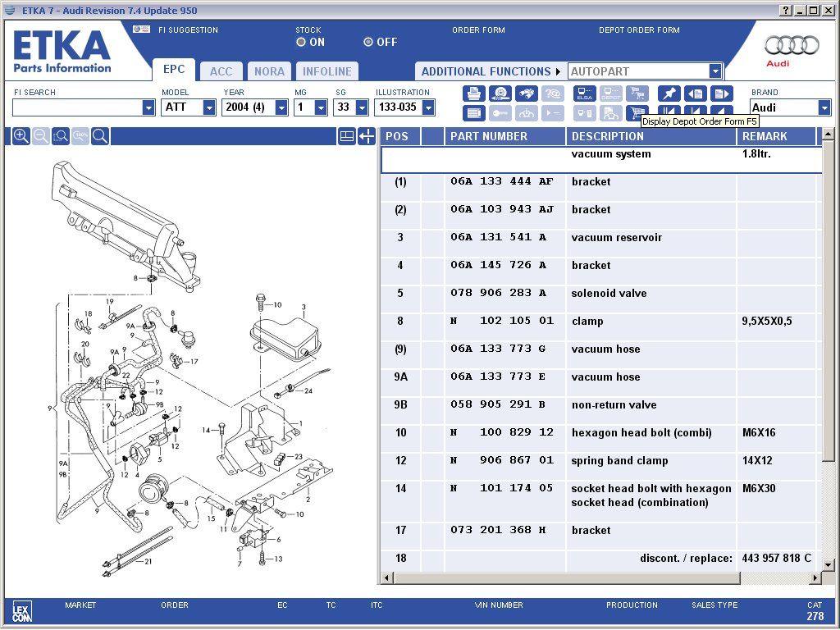Click replacement number 443 957 818 C
This screenshot has width=840, height=630.
coord(776,558)
